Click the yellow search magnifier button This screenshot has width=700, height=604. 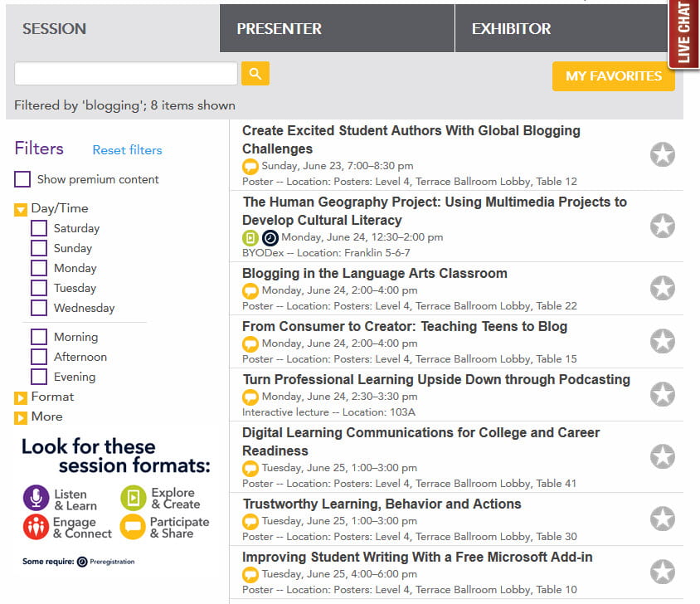255,74
